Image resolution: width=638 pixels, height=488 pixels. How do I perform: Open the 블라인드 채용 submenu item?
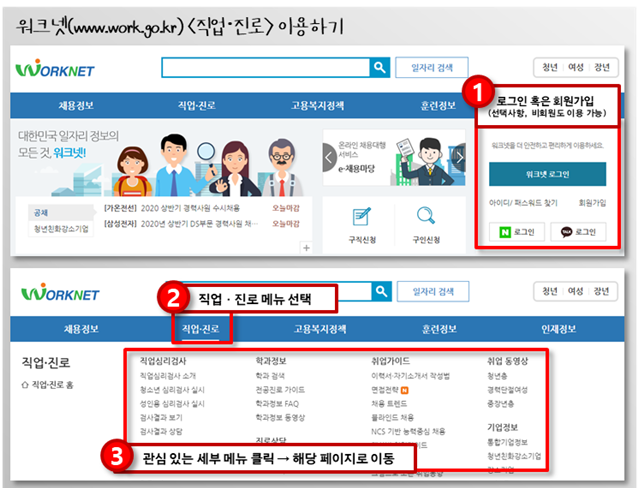(x=392, y=417)
